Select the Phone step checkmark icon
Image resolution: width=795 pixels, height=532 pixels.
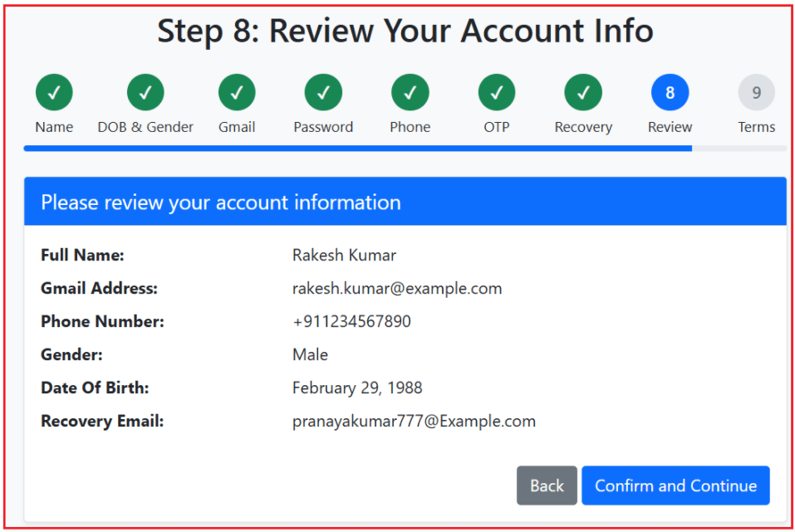(410, 92)
